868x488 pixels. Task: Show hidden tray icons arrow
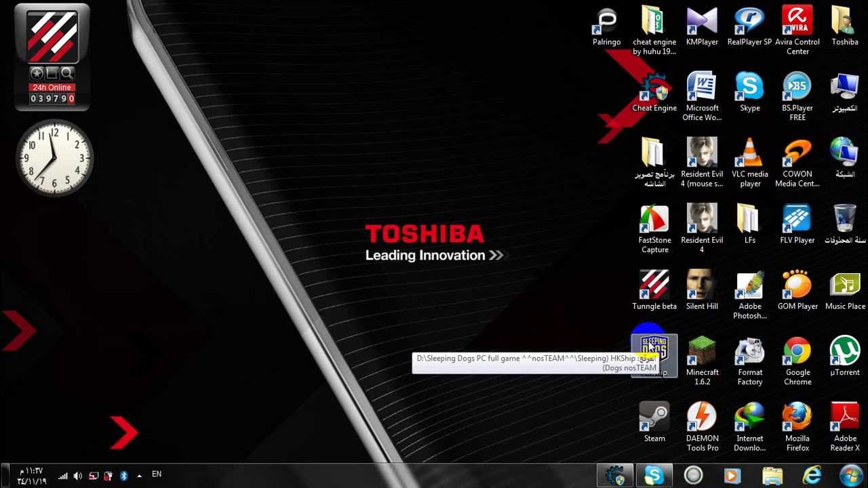point(140,476)
